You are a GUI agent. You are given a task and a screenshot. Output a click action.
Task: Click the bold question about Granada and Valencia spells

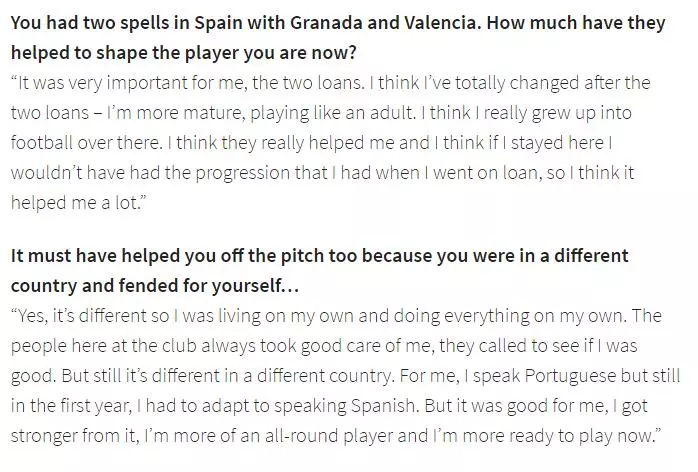338,37
